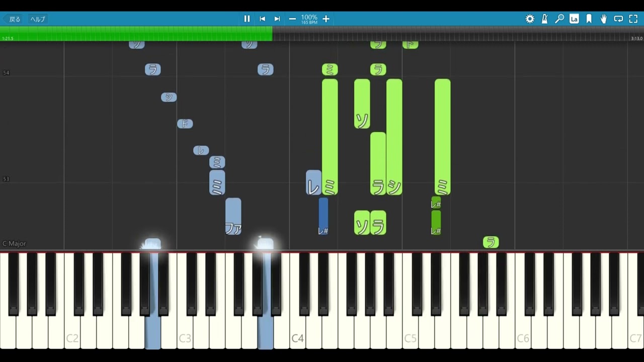Click the 100% 165 BPM speed readout

tap(309, 19)
